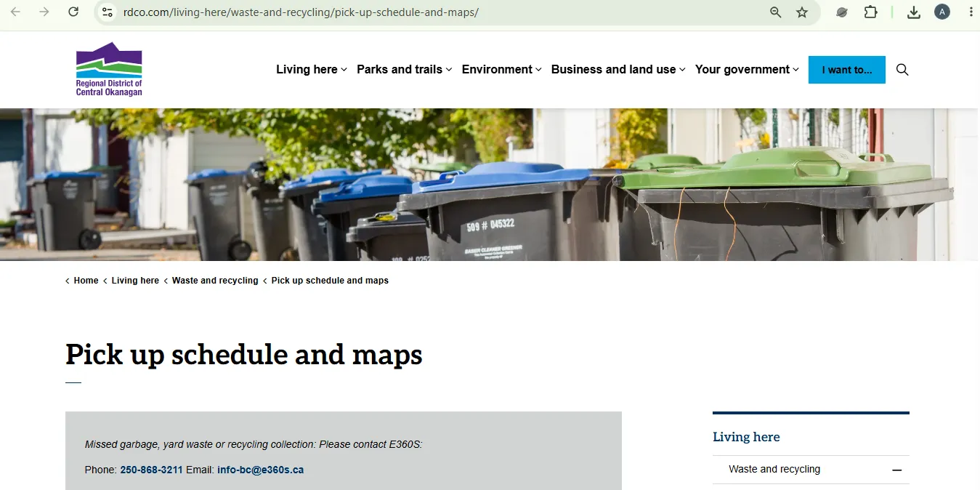This screenshot has height=490, width=980.
Task: Go to the Home breadcrumb link
Action: tap(86, 281)
